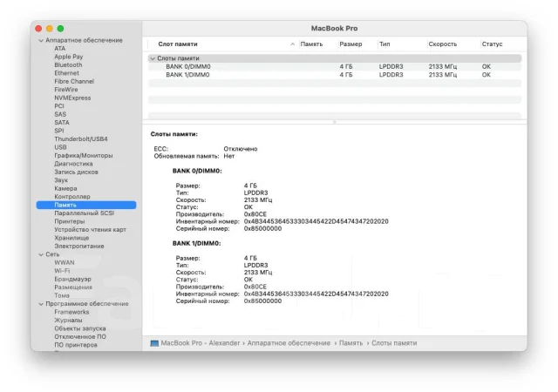Click the BANK 1/DIMM0 serial number value
Screen dimensions: 558x392
[x=262, y=301]
